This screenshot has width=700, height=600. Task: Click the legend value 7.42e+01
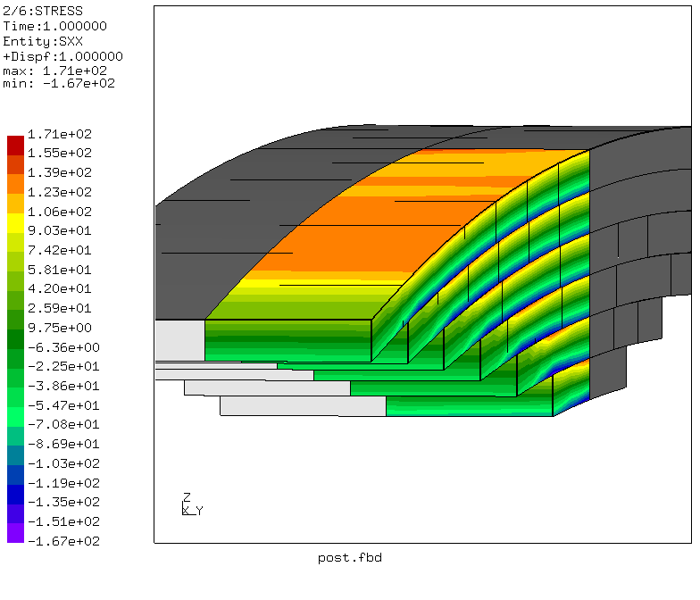click(x=59, y=250)
